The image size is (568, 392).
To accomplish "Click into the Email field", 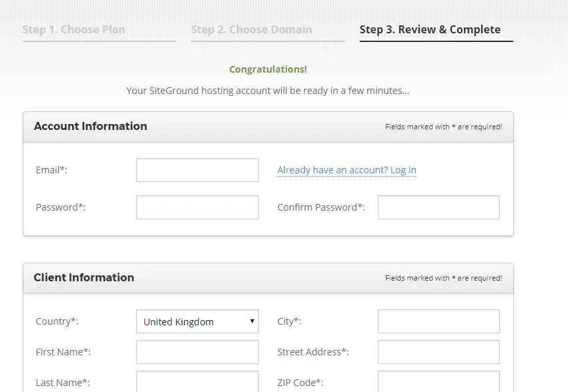I will (197, 169).
